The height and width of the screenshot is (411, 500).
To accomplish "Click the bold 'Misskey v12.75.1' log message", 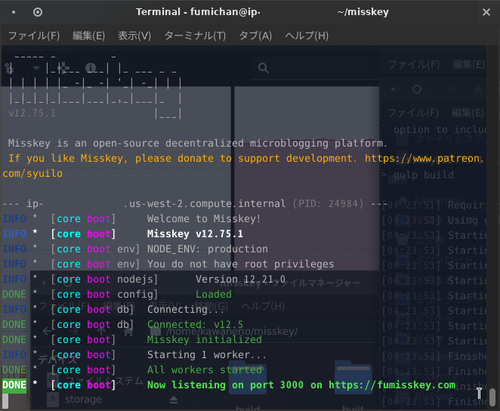I will pyautogui.click(x=195, y=234).
